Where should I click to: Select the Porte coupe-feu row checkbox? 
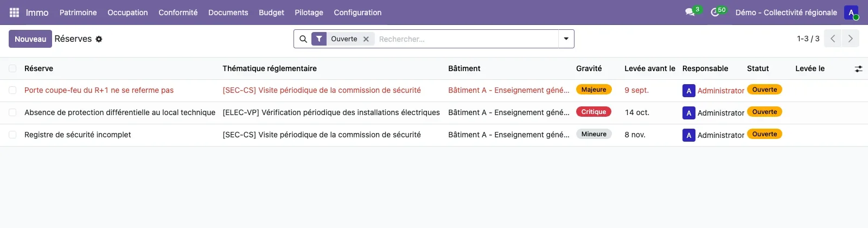click(x=12, y=90)
